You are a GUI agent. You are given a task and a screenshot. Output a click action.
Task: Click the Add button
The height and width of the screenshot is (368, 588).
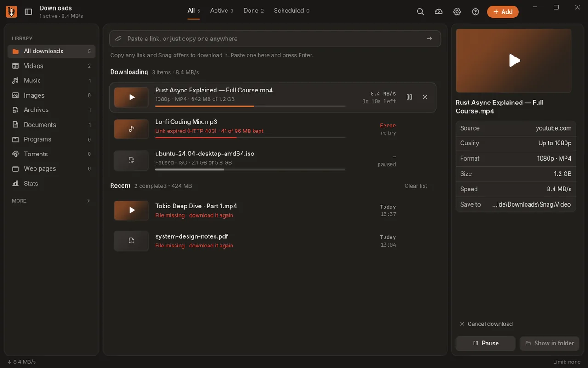click(x=503, y=12)
